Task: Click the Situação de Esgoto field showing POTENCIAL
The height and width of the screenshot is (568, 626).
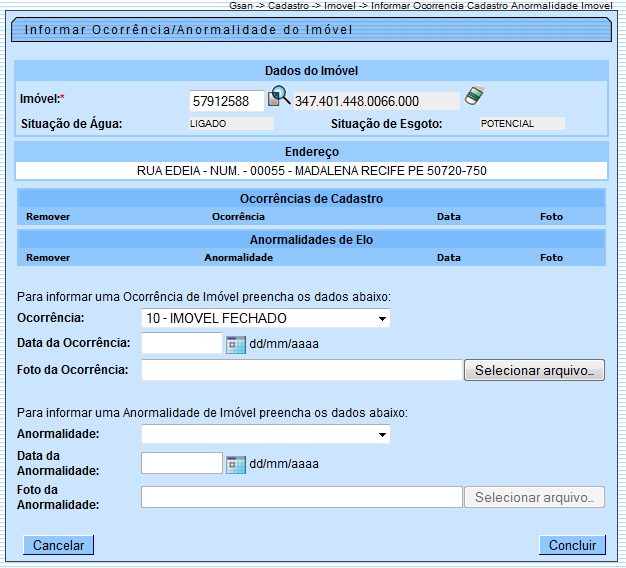Action: [521, 124]
